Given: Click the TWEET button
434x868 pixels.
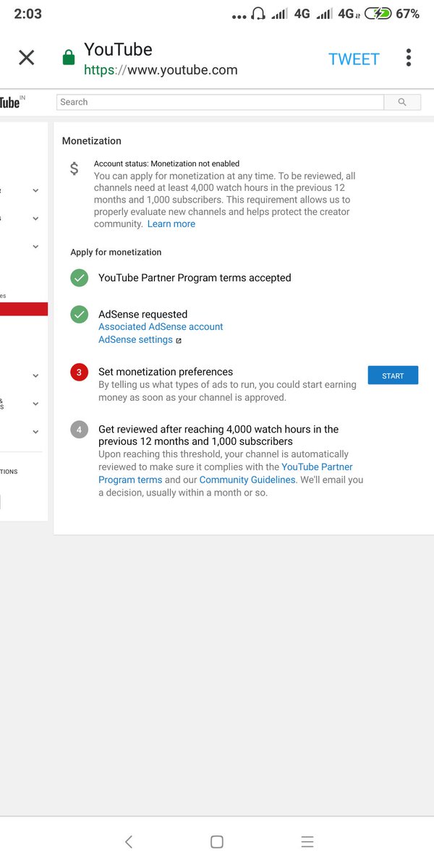Looking at the screenshot, I should tap(354, 59).
